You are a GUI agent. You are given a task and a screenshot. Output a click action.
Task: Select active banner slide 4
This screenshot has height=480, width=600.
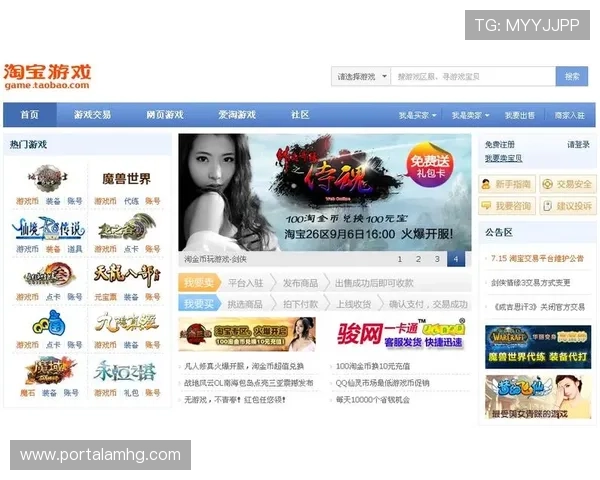(456, 259)
